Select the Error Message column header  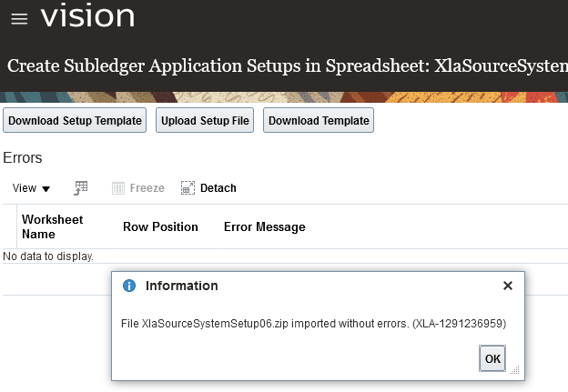point(264,226)
